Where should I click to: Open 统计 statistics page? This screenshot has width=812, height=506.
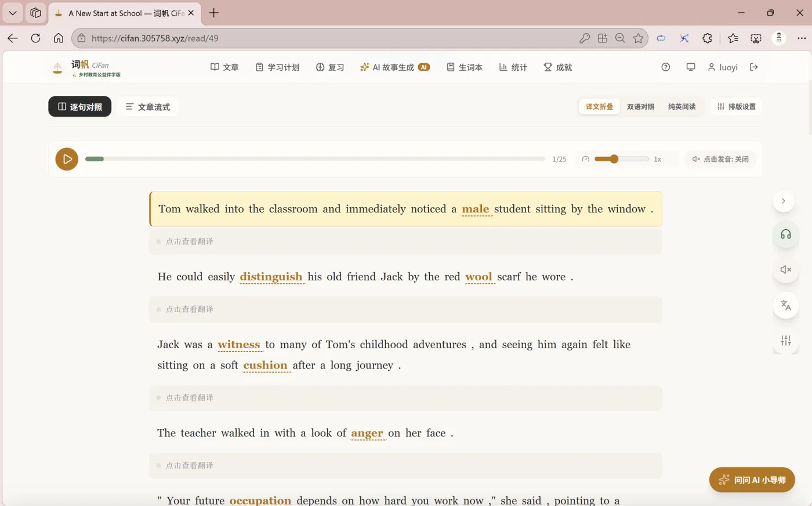click(x=513, y=67)
